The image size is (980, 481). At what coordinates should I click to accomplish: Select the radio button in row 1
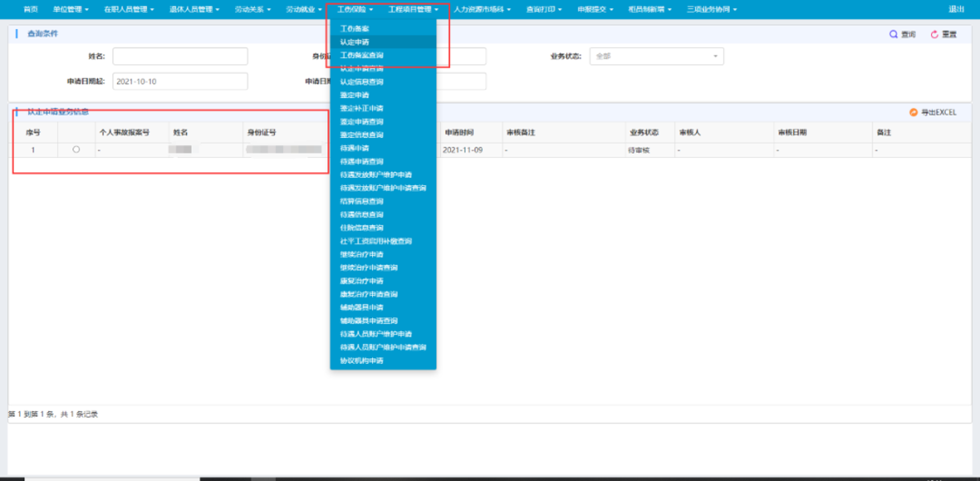coord(76,150)
